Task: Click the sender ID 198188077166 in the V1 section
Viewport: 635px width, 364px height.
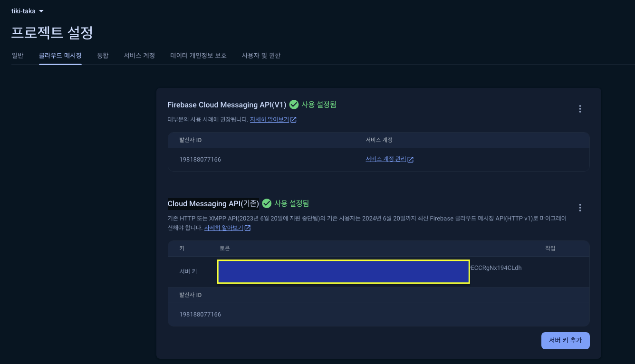Action: [200, 160]
